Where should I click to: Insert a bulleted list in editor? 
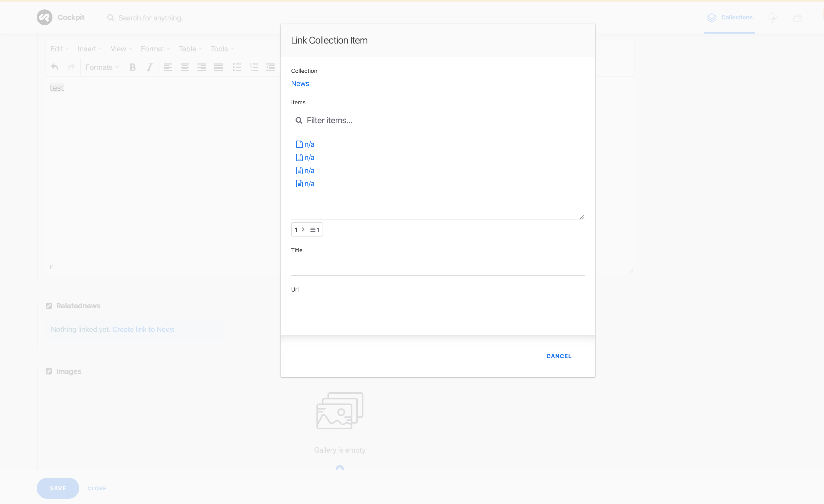237,67
